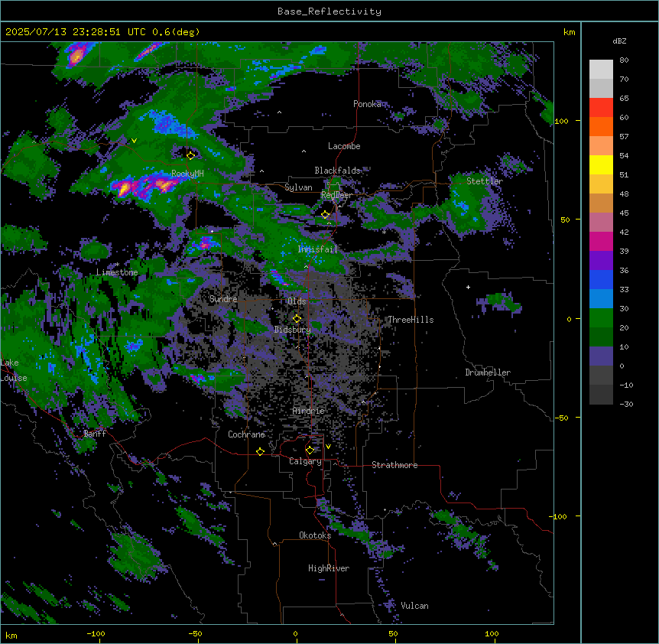Click the Sylvan label
Image resolution: width=659 pixels, height=644 pixels.
point(298,187)
